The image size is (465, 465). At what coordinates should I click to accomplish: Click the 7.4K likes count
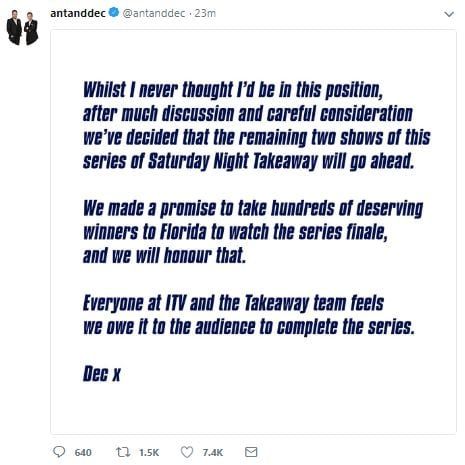point(213,452)
